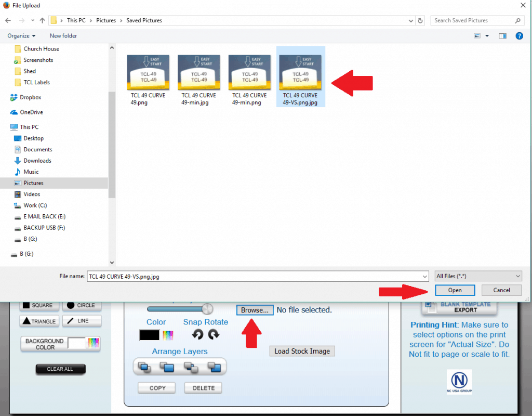Click the Load Stock Image button
The image size is (532, 416).
[302, 351]
